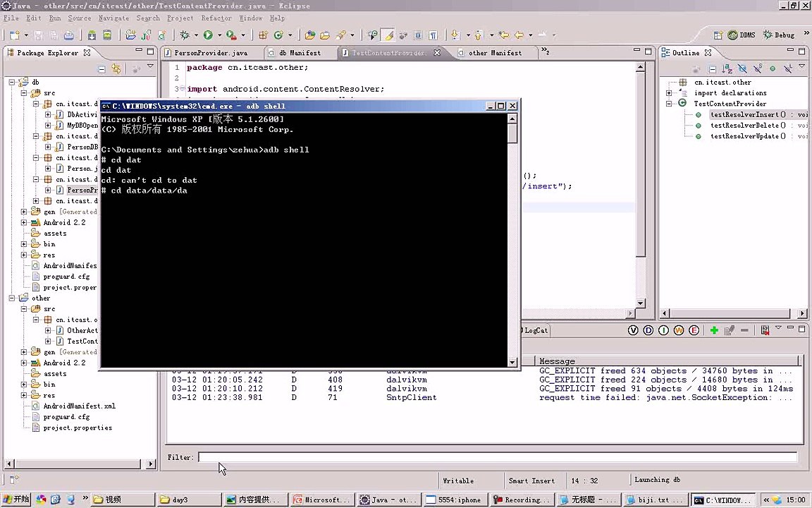The height and width of the screenshot is (508, 812).
Task: Click the Last Edit Location icon
Action: (x=503, y=35)
